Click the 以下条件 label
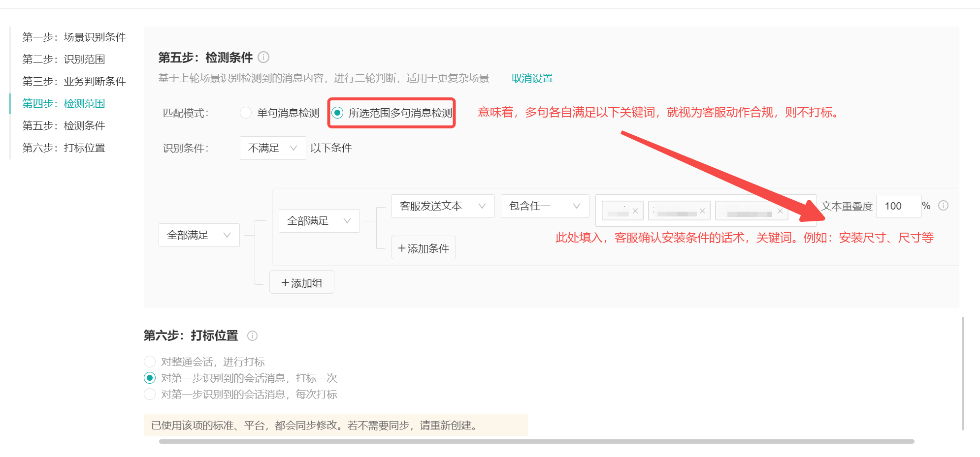The image size is (980, 457). [331, 148]
